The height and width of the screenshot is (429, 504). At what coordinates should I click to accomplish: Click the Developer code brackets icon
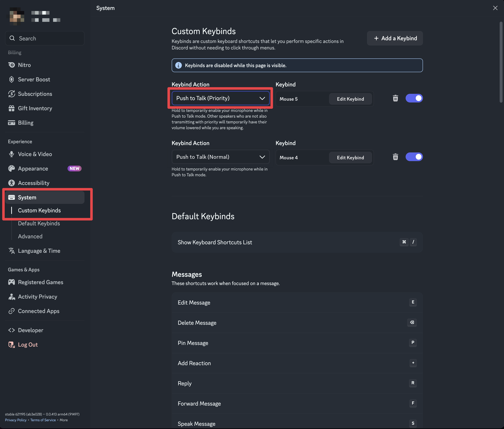click(11, 330)
